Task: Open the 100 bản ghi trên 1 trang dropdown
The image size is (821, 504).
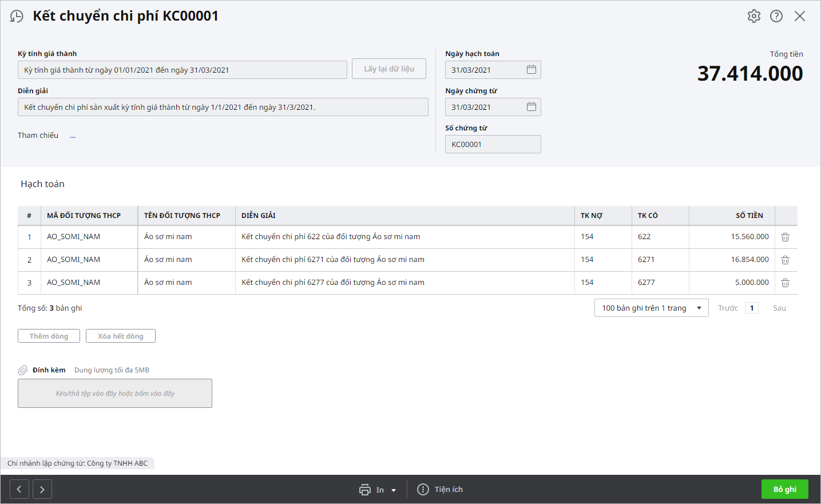Action: pos(651,308)
